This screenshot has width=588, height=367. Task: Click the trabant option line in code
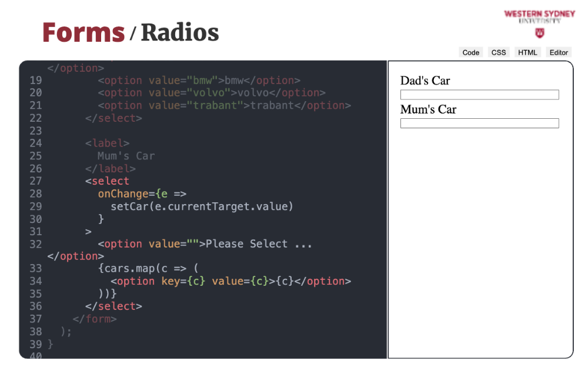pos(224,106)
